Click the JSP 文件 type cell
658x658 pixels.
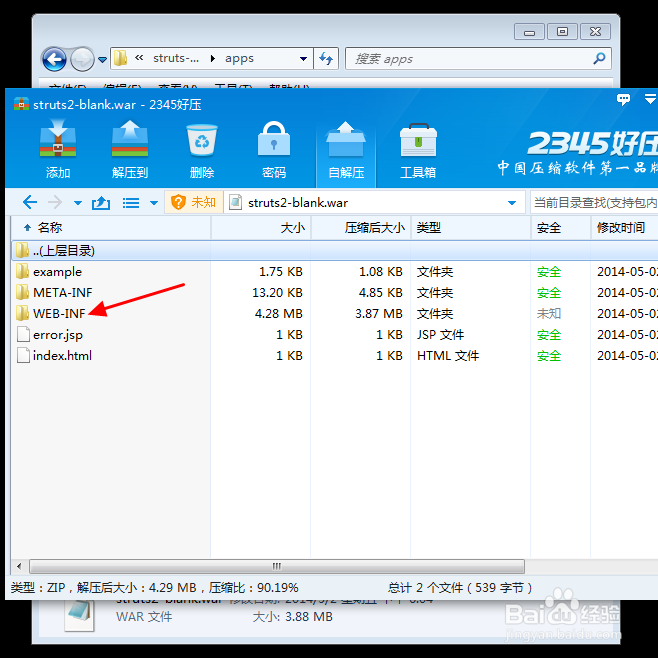pyautogui.click(x=441, y=334)
